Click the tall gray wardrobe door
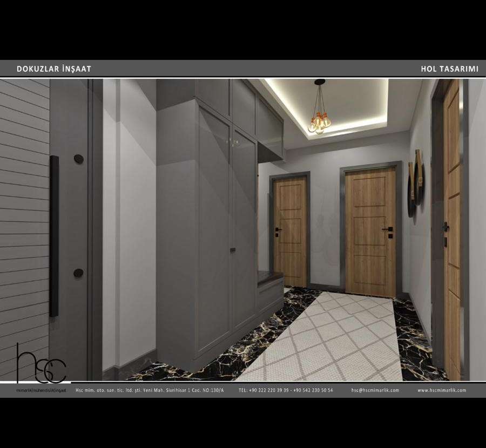486x448 pixels. [214, 232]
